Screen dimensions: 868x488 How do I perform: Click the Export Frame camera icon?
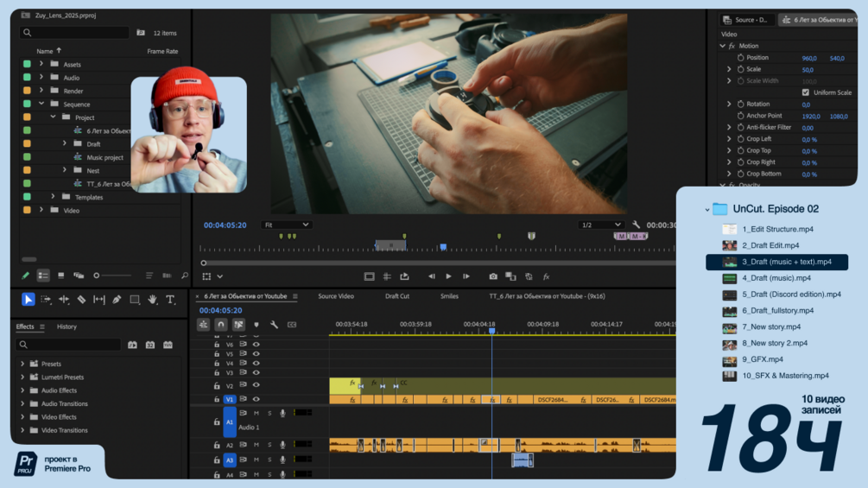tap(492, 276)
